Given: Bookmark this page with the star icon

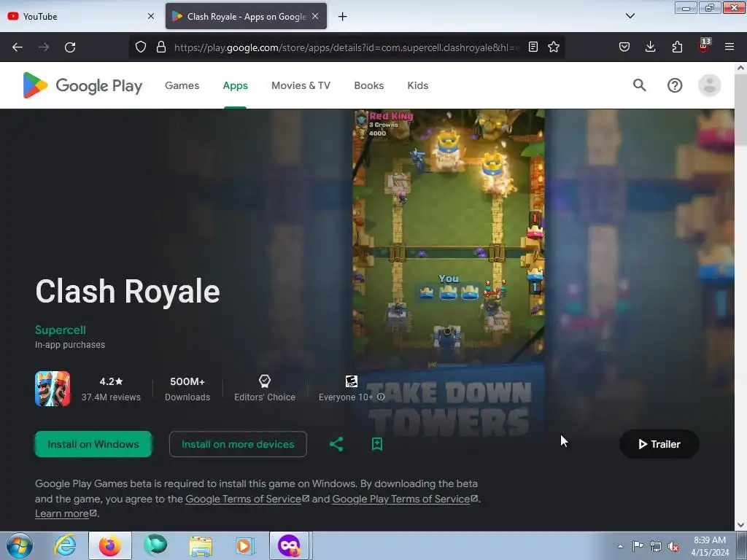Looking at the screenshot, I should point(553,47).
